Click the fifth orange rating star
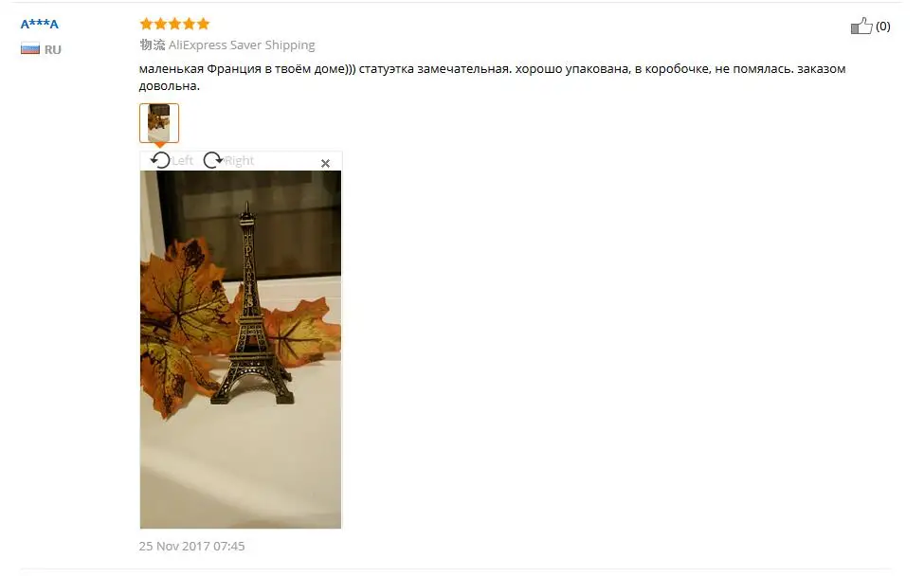 pyautogui.click(x=204, y=24)
